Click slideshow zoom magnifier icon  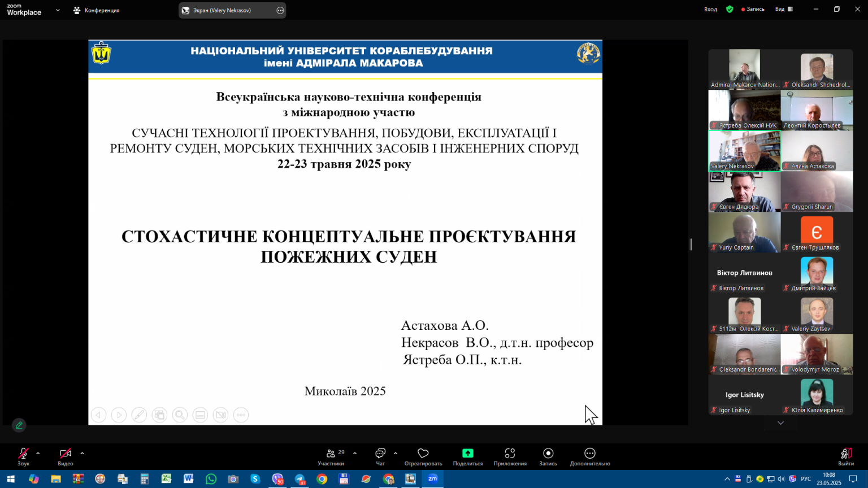pyautogui.click(x=180, y=415)
